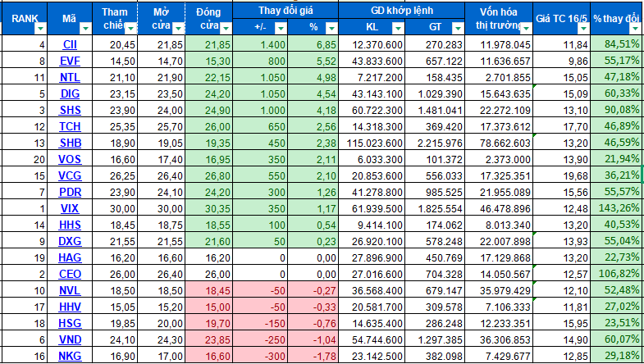The height and width of the screenshot is (364, 644).
Task: Select VIX's traded value 1.825.554
Action: tap(435, 208)
